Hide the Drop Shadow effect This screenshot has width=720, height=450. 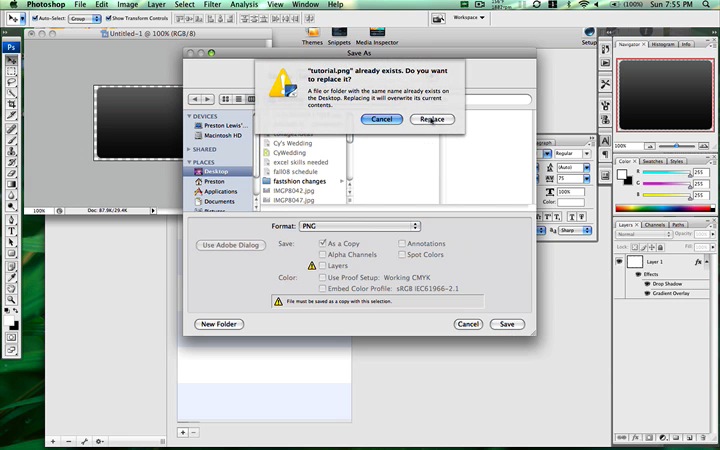[x=647, y=284]
